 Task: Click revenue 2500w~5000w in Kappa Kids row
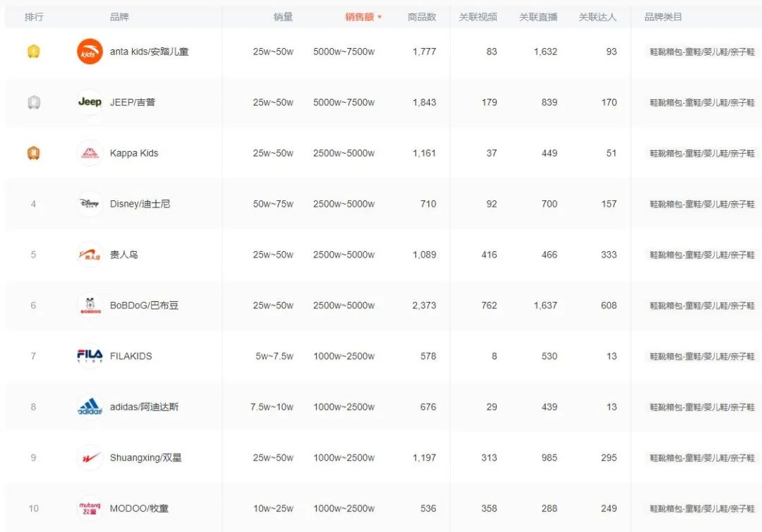344,153
